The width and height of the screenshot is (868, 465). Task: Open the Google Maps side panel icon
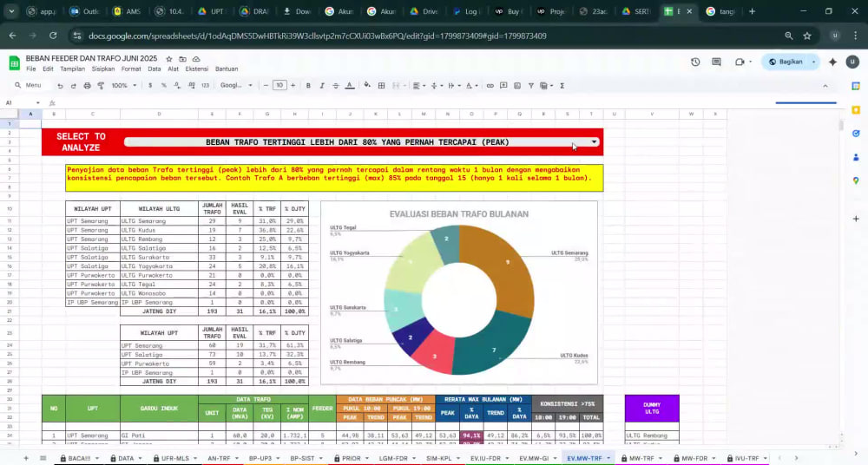(856, 180)
